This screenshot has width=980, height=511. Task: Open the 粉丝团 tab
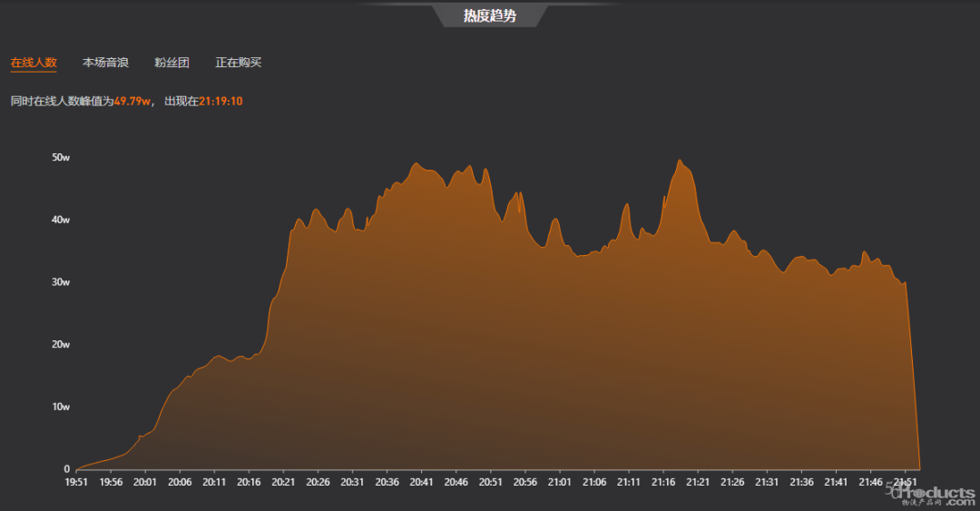(x=171, y=63)
